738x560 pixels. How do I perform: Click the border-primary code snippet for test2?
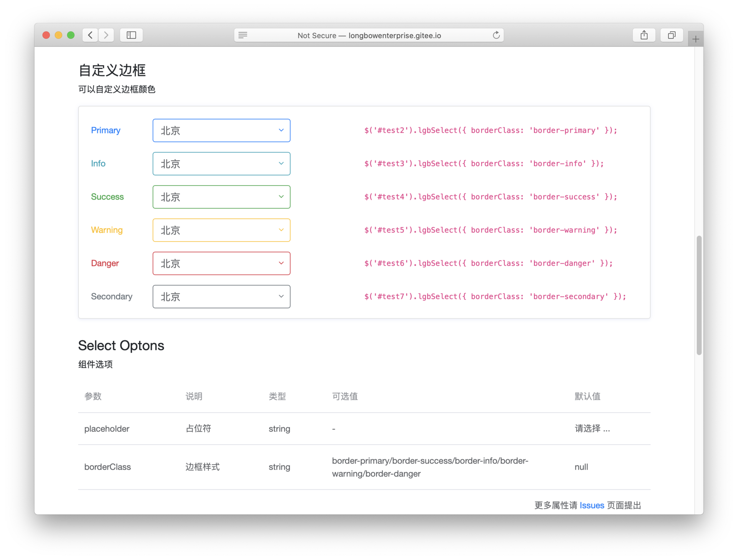(x=490, y=130)
